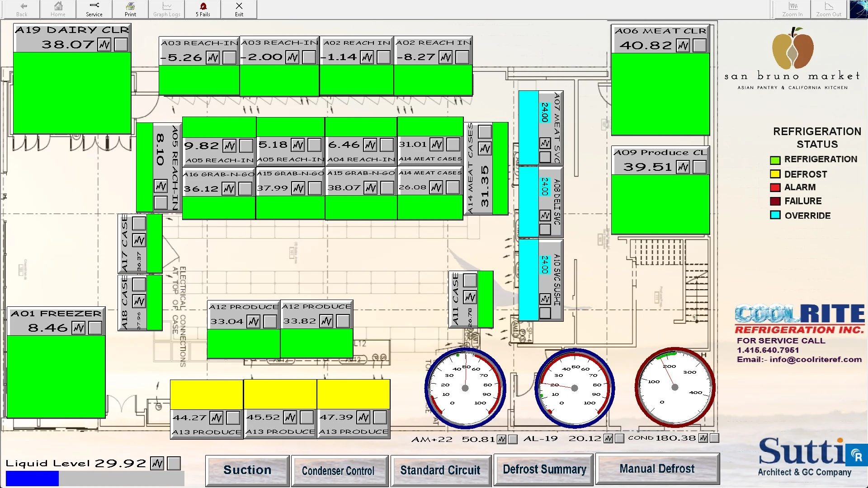Click the graph icon next to A13 Produce 47.39
This screenshot has height=488, width=868.
click(x=363, y=418)
